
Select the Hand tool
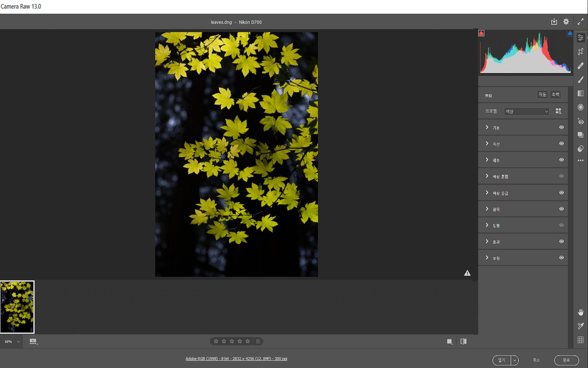click(580, 312)
